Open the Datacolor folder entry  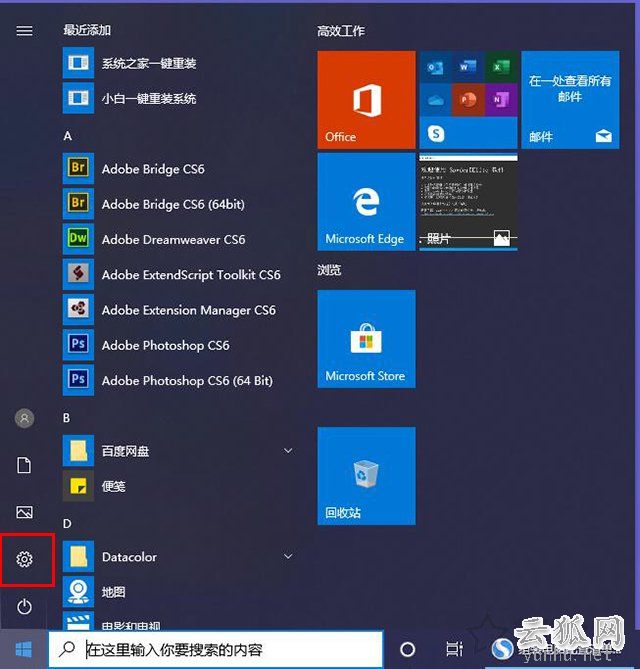tap(181, 556)
